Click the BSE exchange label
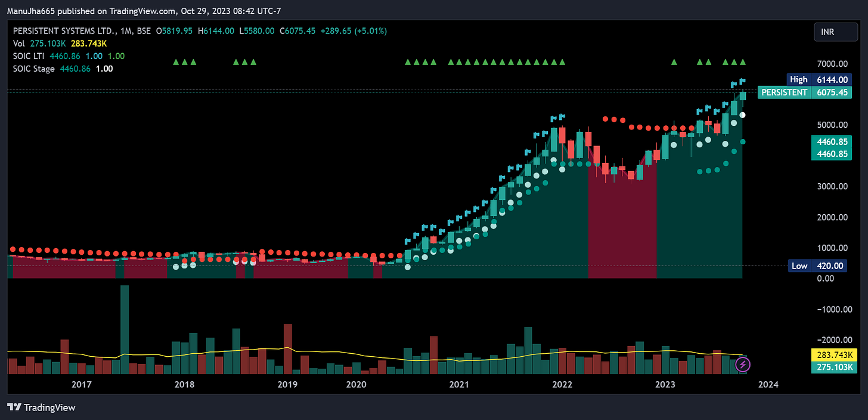Viewport: 868px width, 420px height. [143, 31]
